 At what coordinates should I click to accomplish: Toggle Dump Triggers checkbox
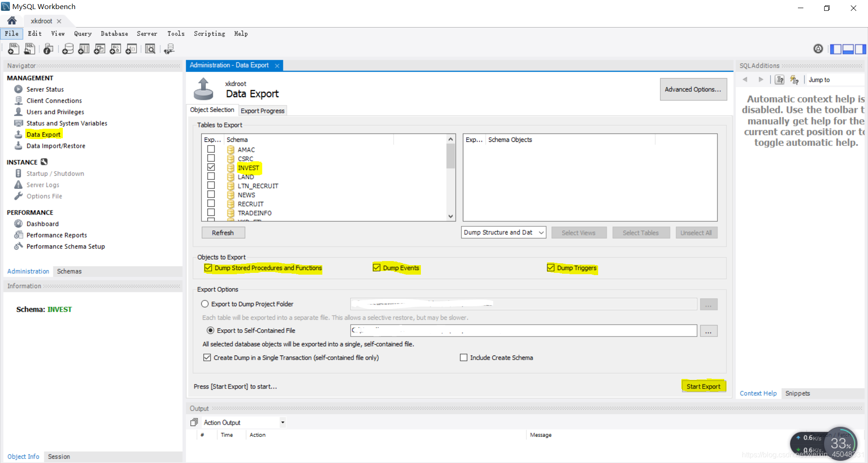point(551,268)
